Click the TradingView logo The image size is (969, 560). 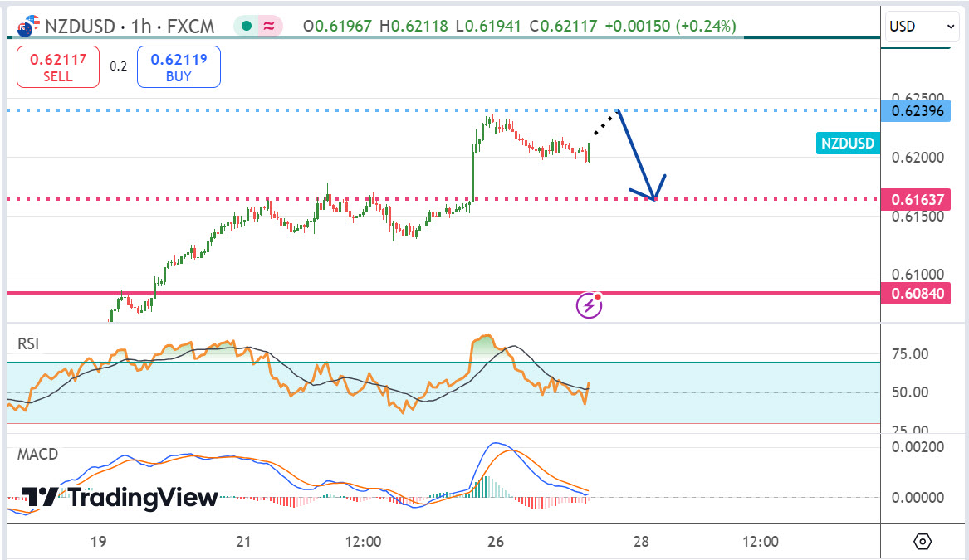point(119,497)
